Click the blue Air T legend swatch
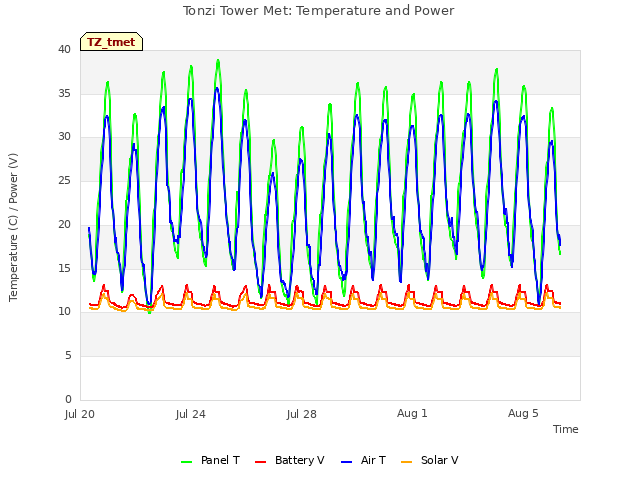Viewport: 640px width, 480px height. (x=346, y=462)
